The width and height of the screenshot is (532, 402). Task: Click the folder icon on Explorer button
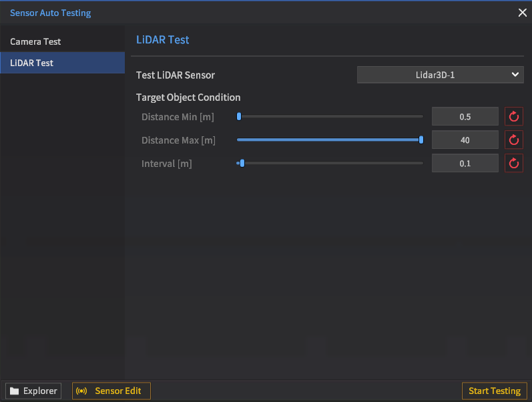(x=13, y=391)
